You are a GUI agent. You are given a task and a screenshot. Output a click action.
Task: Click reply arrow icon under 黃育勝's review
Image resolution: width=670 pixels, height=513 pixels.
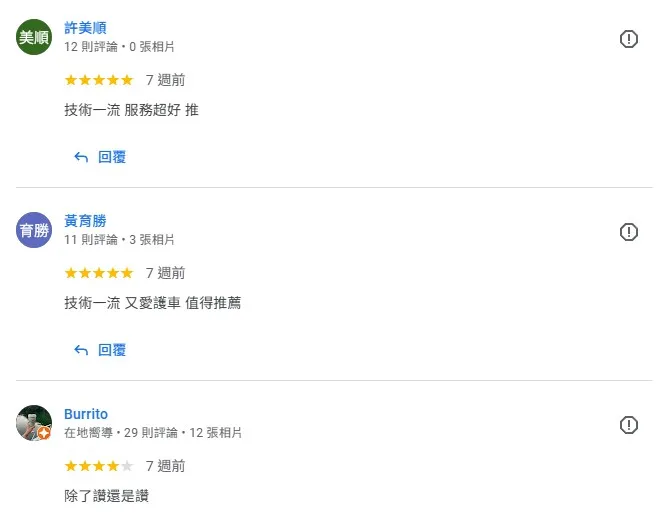click(81, 350)
